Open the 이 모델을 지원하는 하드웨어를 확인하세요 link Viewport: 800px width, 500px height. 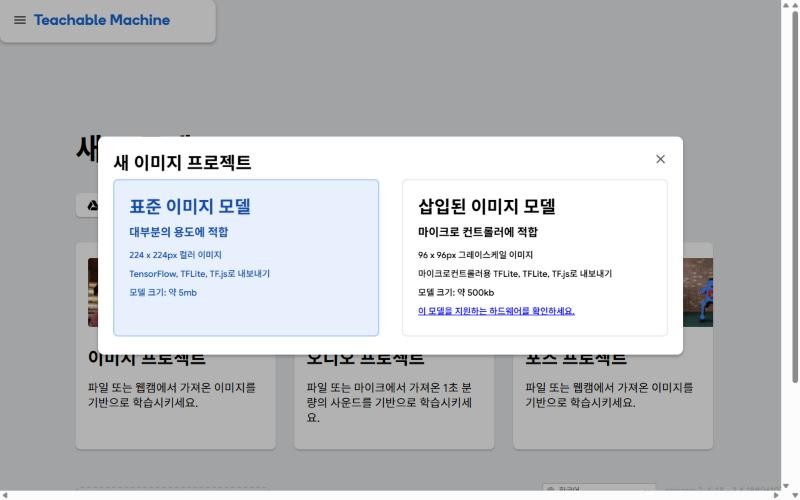click(x=496, y=311)
